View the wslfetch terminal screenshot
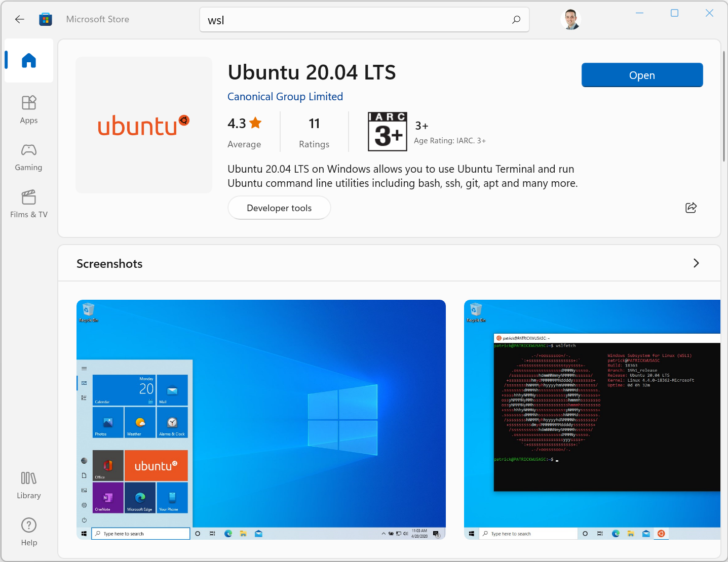Viewport: 728px width, 562px height. click(x=592, y=419)
